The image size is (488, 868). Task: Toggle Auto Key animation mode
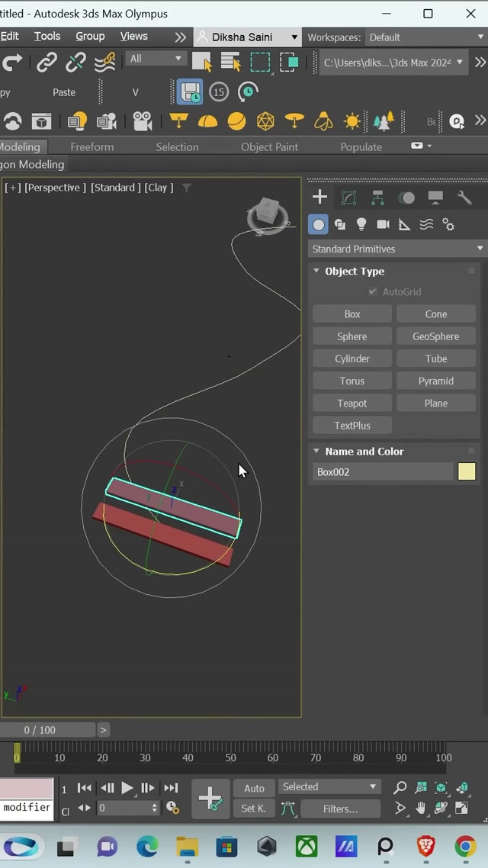coord(254,788)
